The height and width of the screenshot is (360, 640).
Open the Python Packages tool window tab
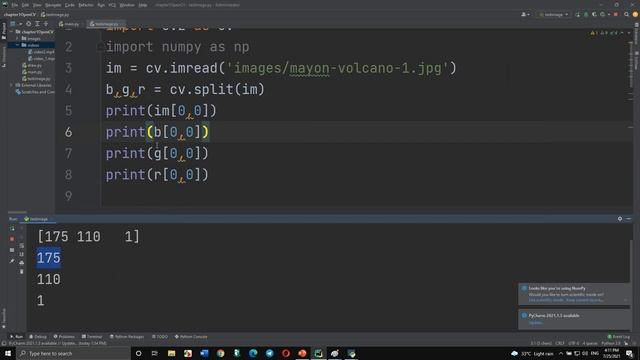[127, 337]
